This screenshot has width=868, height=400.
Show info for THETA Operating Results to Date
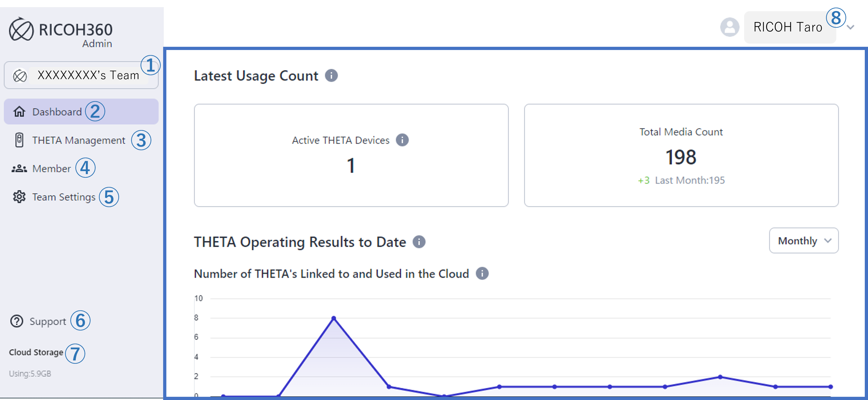click(x=419, y=242)
